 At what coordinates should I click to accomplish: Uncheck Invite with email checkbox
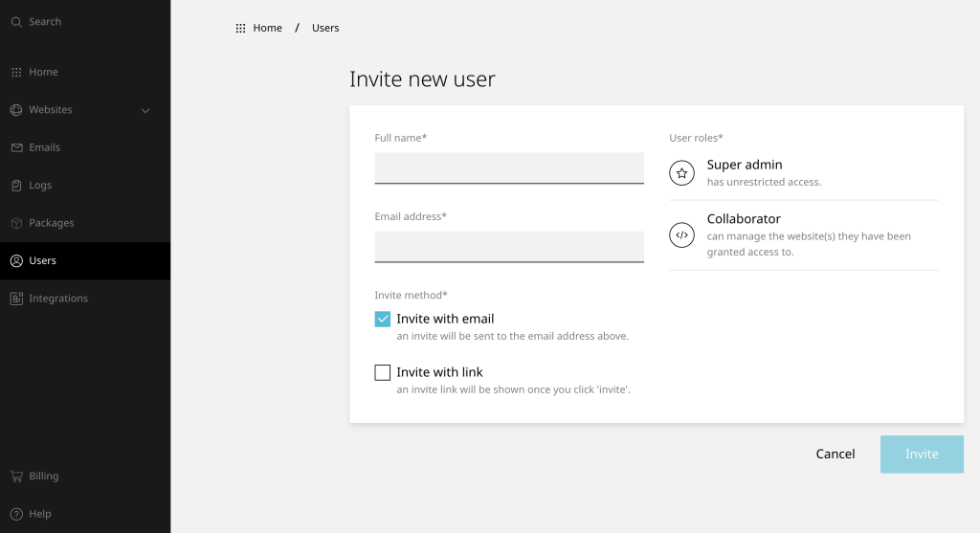(x=383, y=320)
